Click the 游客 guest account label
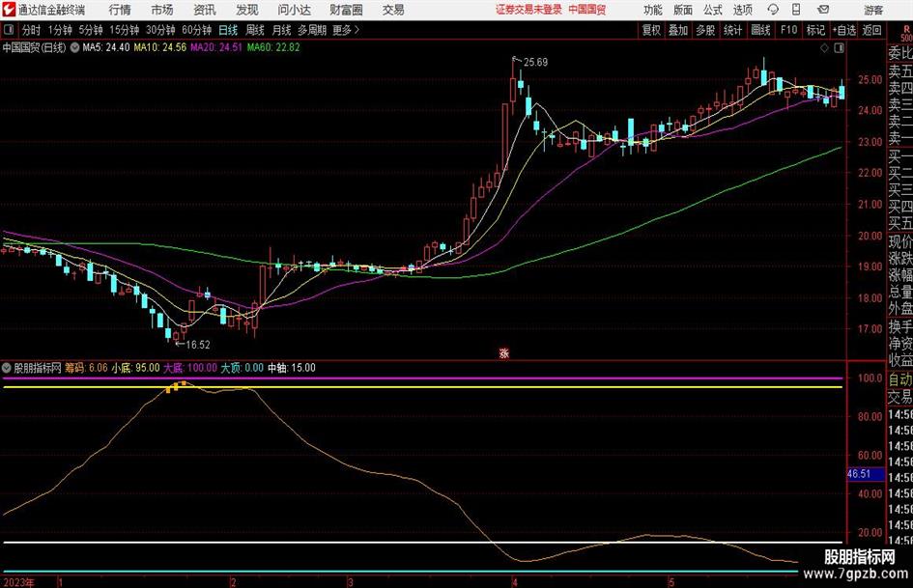Viewport: 913px width, 588px height. [873, 10]
